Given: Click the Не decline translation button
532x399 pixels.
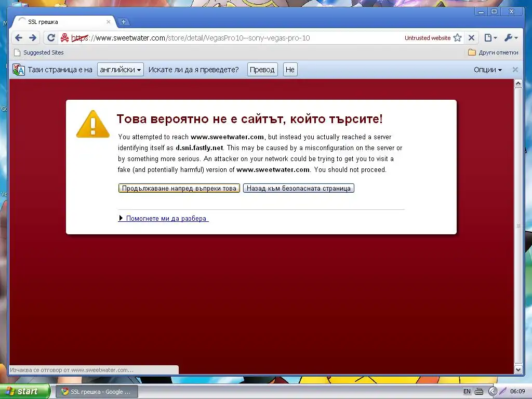Looking at the screenshot, I should 290,70.
